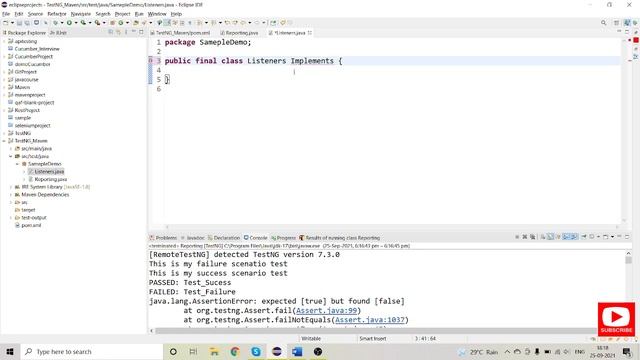This screenshot has height=360, width=640.
Task: Minimize the Console panel
Action: point(619,237)
